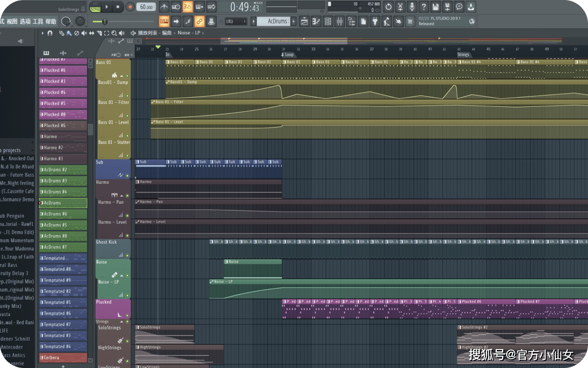The image size is (588, 368).
Task: Expand Harmo track triangle arrow
Action: (x=122, y=195)
